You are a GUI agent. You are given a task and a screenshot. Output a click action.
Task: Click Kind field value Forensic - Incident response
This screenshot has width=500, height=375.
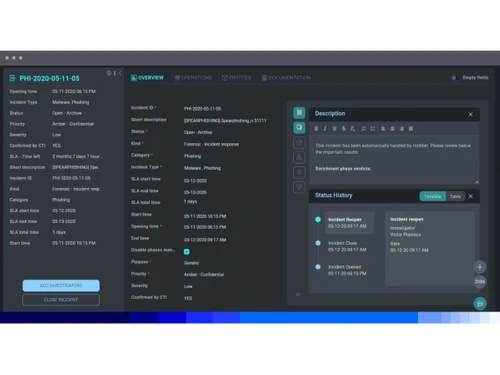211,144
